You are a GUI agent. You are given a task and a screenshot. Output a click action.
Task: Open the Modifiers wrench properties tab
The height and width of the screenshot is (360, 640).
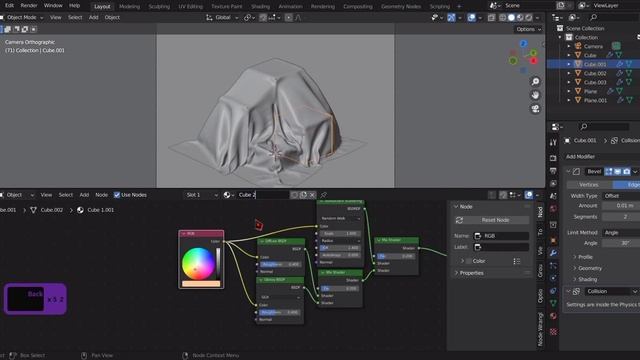[553, 253]
